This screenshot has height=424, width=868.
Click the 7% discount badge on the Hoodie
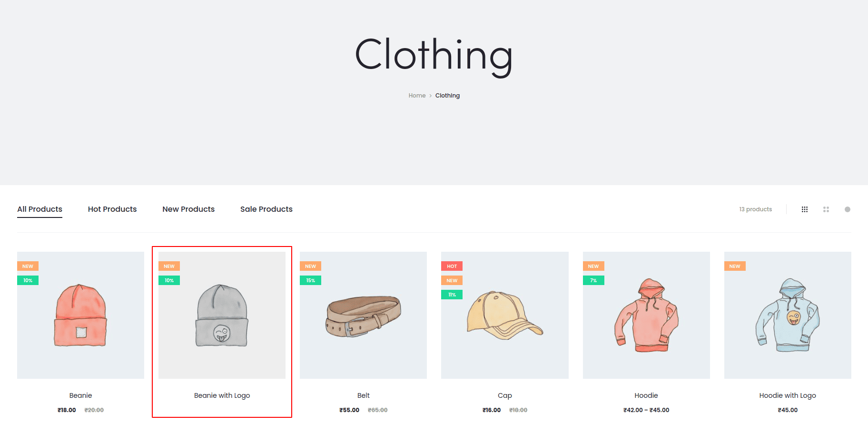pos(593,280)
